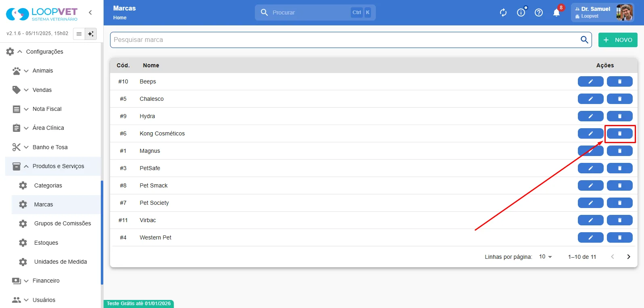Viewport: 644px width, 308px height.
Task: Delete the Western Pet brand
Action: pos(619,237)
